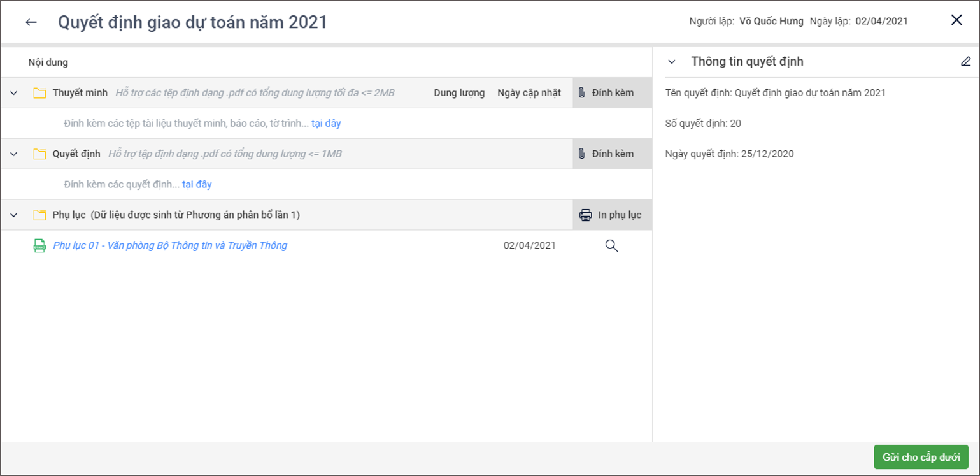980x476 pixels.
Task: Collapse the Quyết định section chevron
Action: [14, 154]
